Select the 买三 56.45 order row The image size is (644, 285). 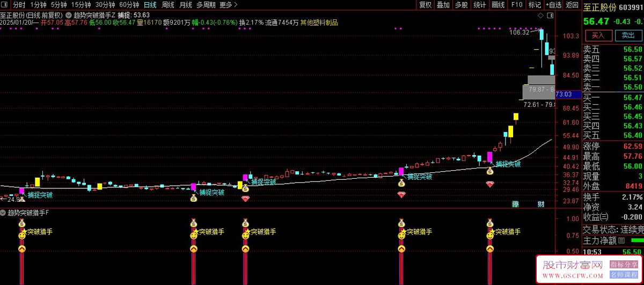click(613, 116)
